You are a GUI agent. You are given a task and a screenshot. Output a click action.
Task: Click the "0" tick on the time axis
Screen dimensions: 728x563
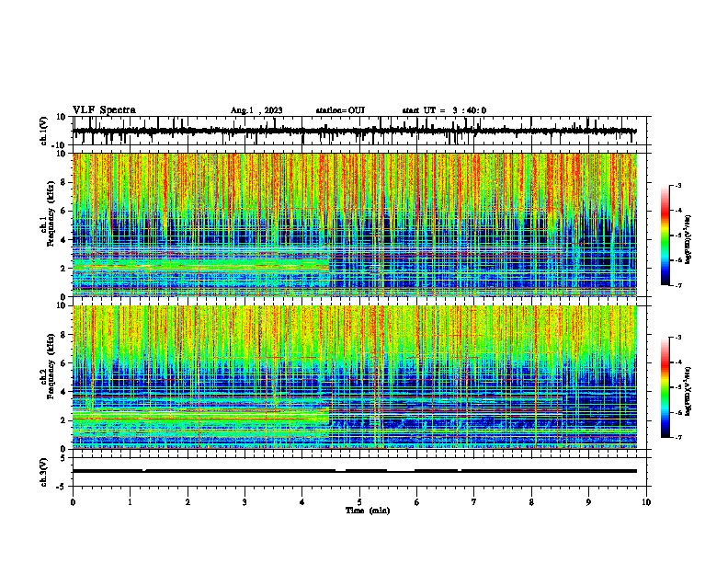(73, 502)
